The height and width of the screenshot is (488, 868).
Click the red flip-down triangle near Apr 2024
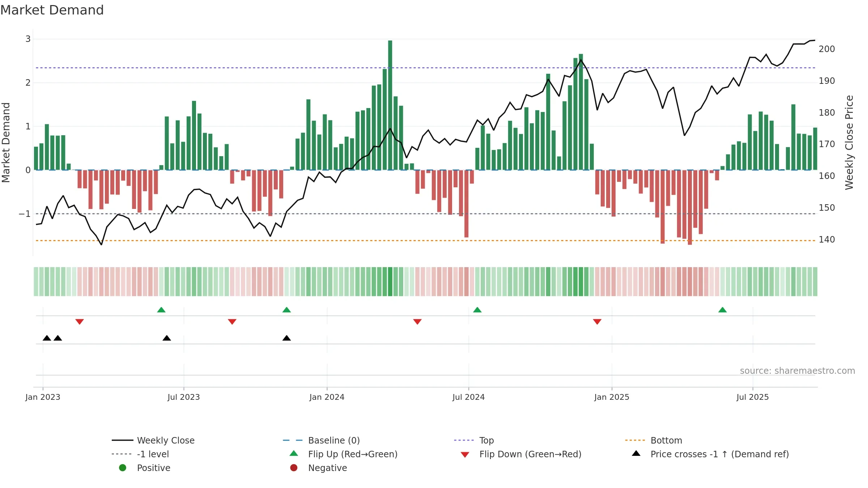[417, 322]
